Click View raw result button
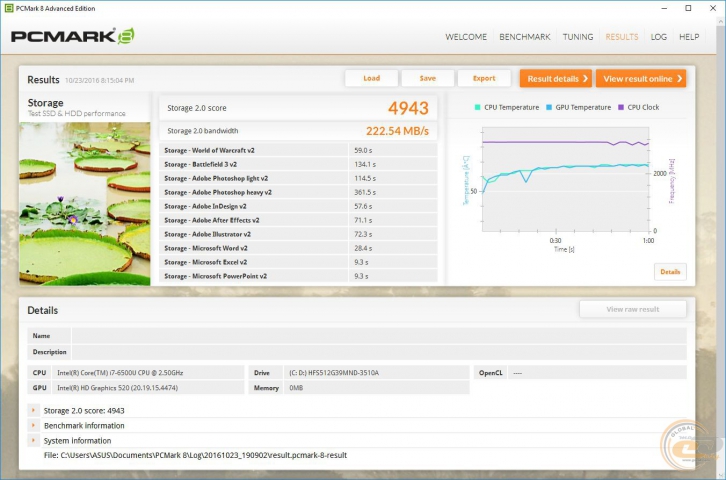 click(632, 309)
